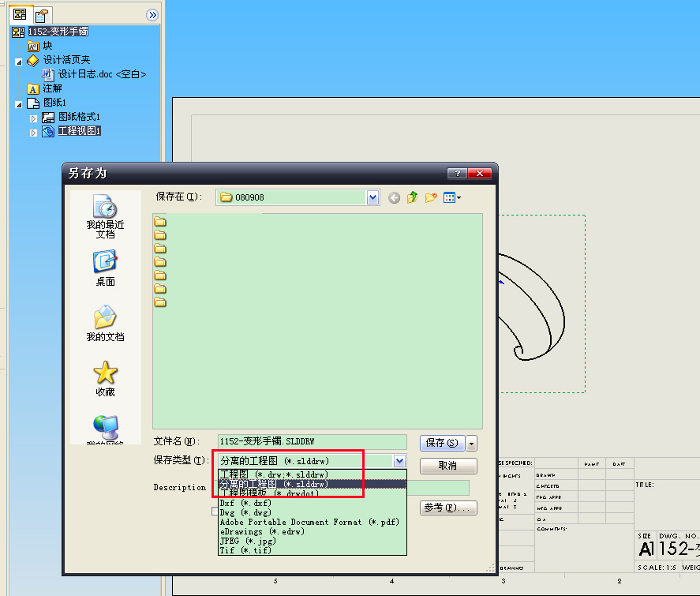Switch to the FeatureManager design tree tab

20,15
